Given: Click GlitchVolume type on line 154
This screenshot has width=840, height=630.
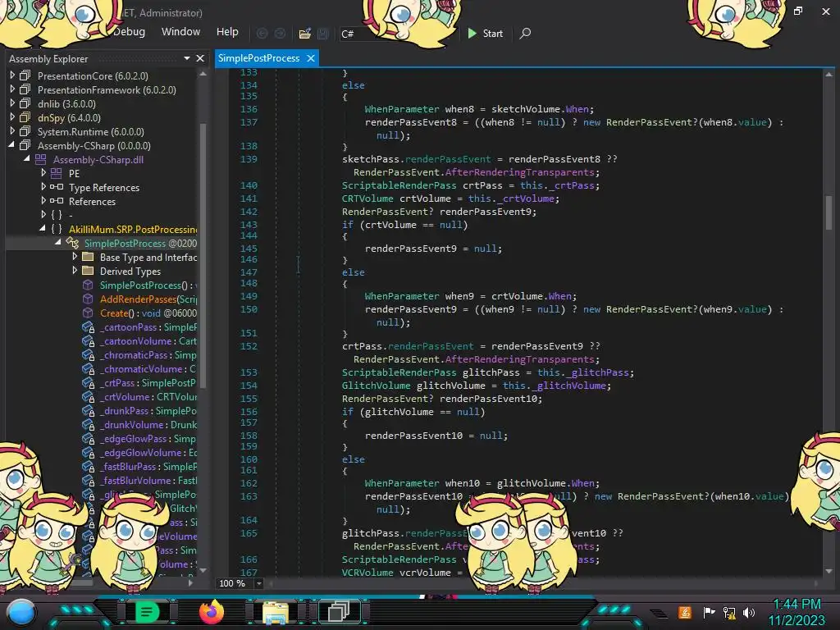Looking at the screenshot, I should click(x=376, y=386).
